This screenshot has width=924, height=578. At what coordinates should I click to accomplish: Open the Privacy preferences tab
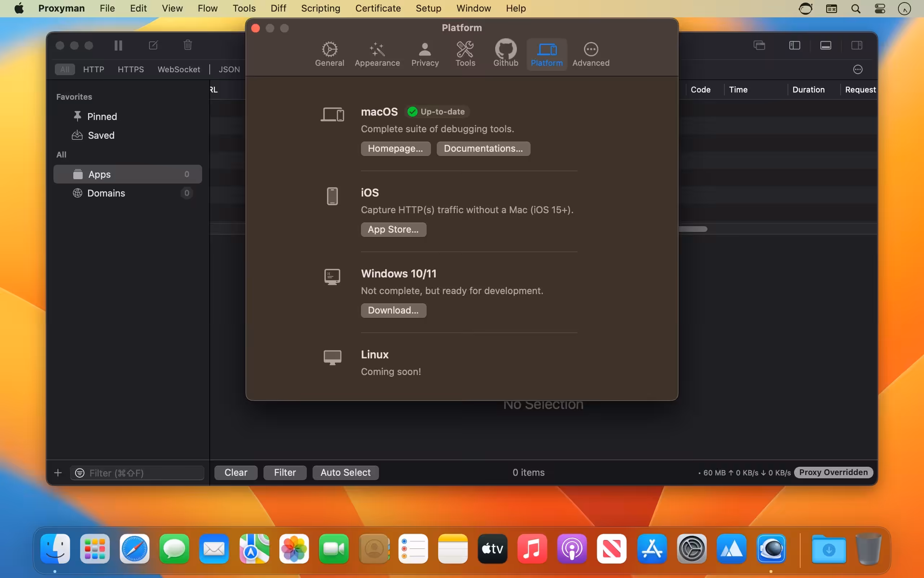424,54
